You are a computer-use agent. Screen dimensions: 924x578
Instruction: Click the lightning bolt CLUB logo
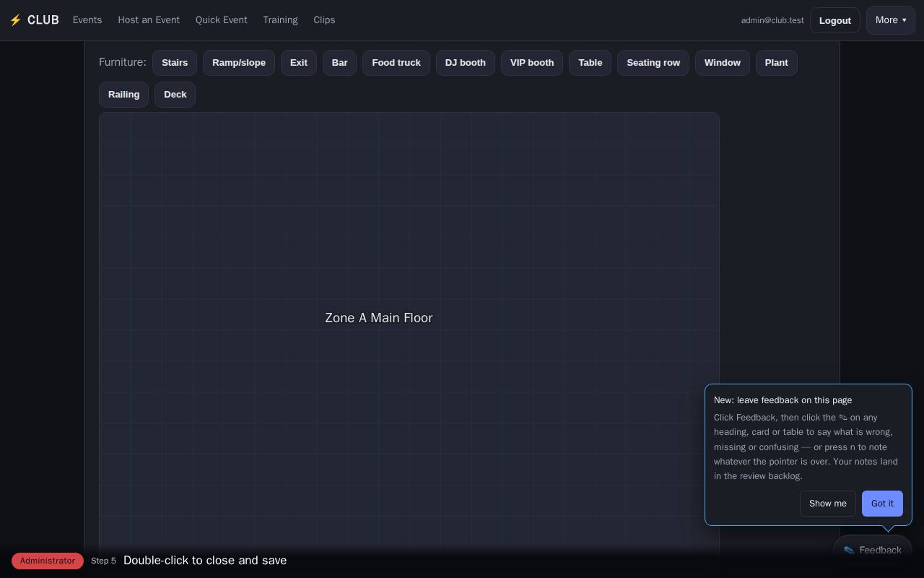[34, 20]
